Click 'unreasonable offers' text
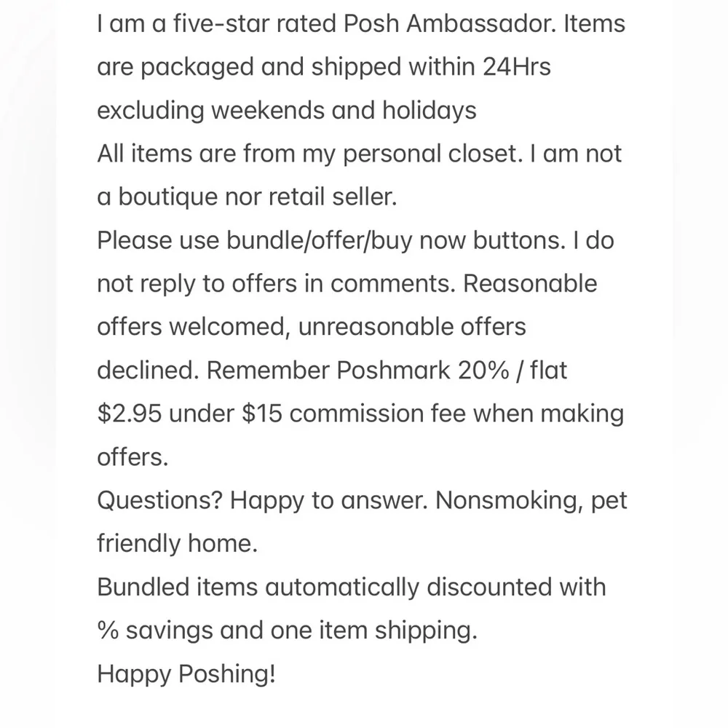The height and width of the screenshot is (728, 728). pos(412,327)
